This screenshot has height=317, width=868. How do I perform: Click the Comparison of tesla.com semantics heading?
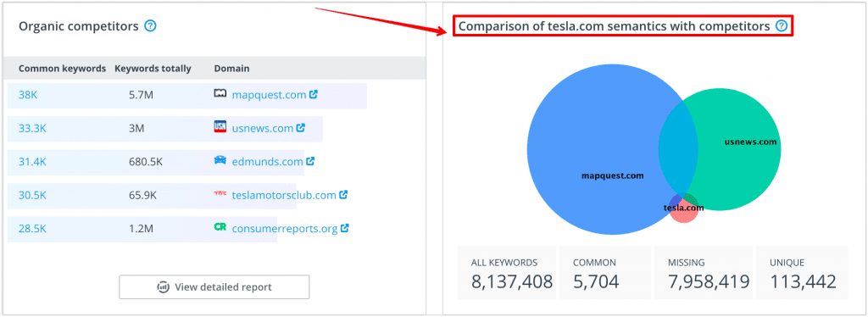pyautogui.click(x=615, y=26)
